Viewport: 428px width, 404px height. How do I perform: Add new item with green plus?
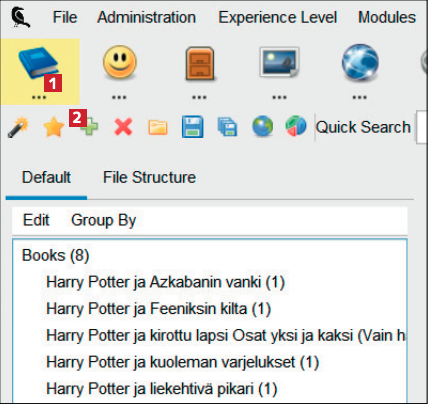89,126
